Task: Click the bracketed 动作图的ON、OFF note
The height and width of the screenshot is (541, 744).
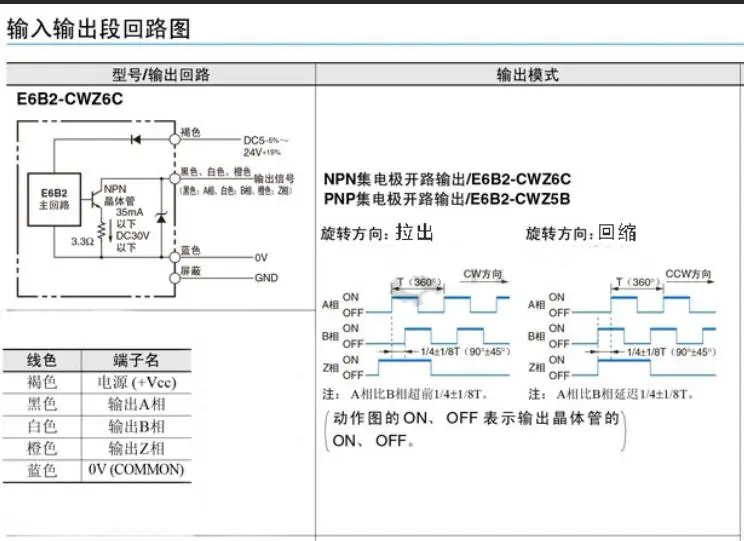Action: [475, 429]
